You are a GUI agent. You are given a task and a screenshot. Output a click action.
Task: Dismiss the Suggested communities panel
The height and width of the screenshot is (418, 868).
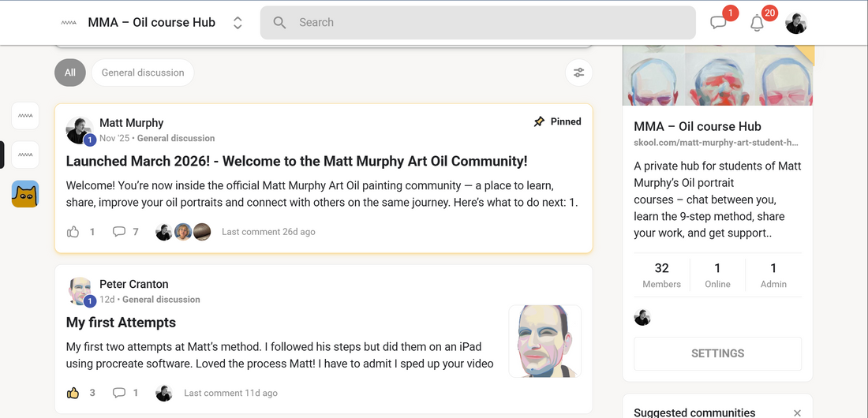[797, 412]
